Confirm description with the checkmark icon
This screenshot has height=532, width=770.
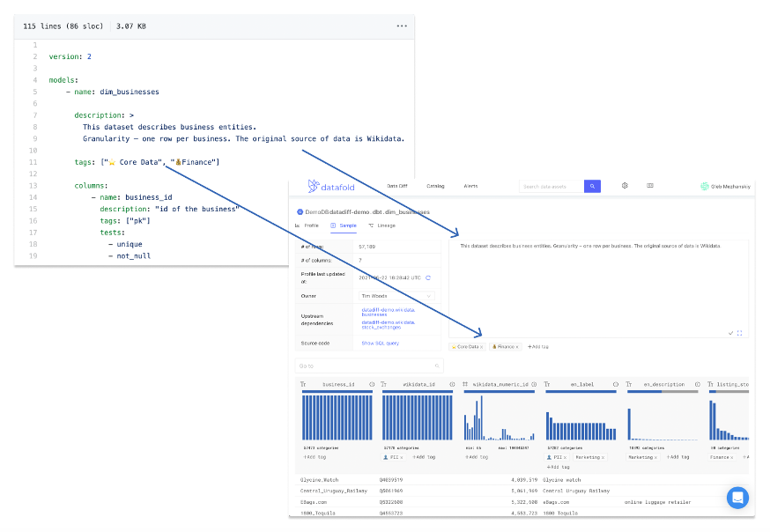730,333
